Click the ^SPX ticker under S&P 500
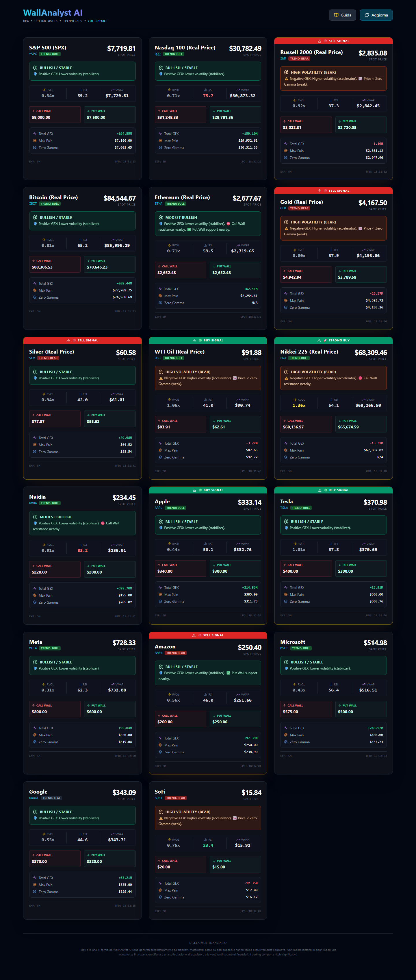The image size is (416, 980). [33, 54]
